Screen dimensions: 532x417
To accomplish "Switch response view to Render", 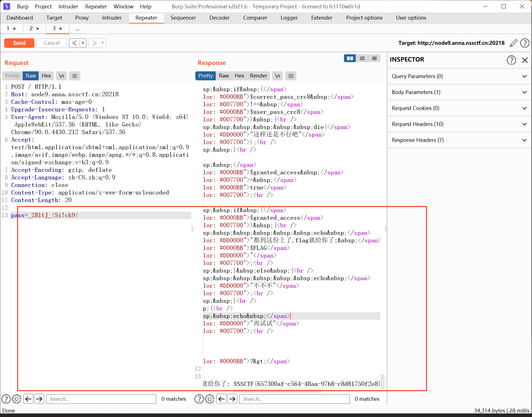I will [x=259, y=76].
